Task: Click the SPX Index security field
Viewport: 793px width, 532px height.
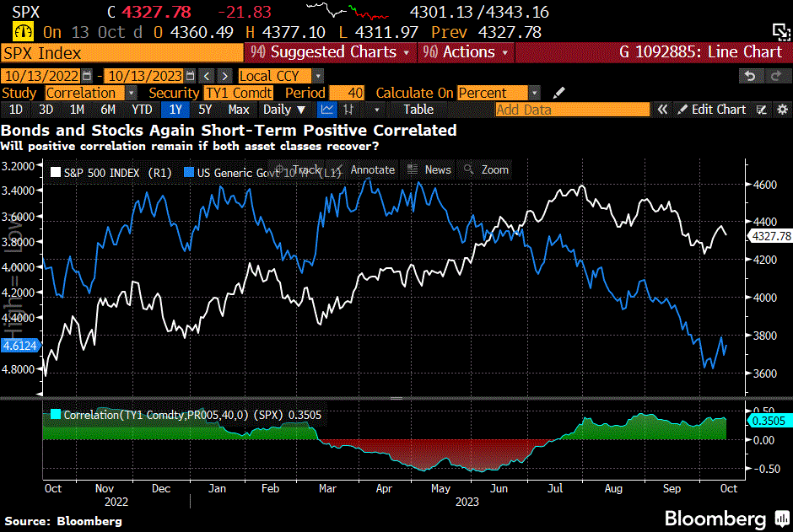Action: [121, 53]
